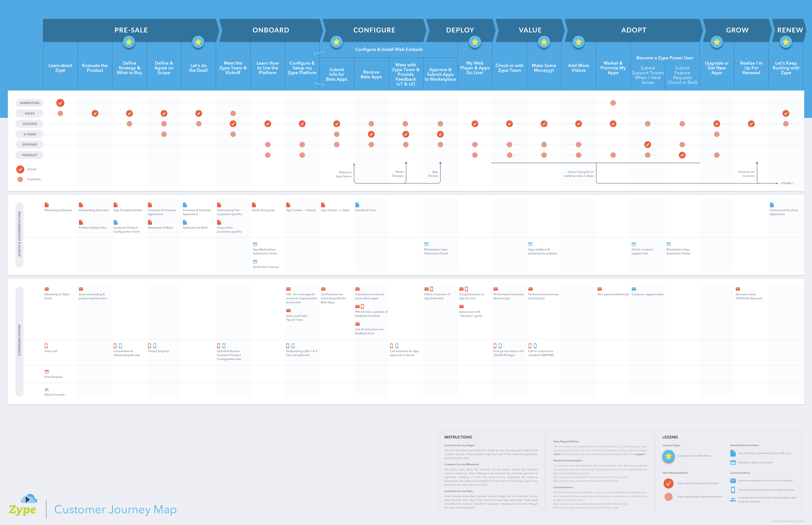Click the App Marketplace Submission Forms website icon
Viewport: 812px width, 525px height.
pyautogui.click(x=255, y=244)
